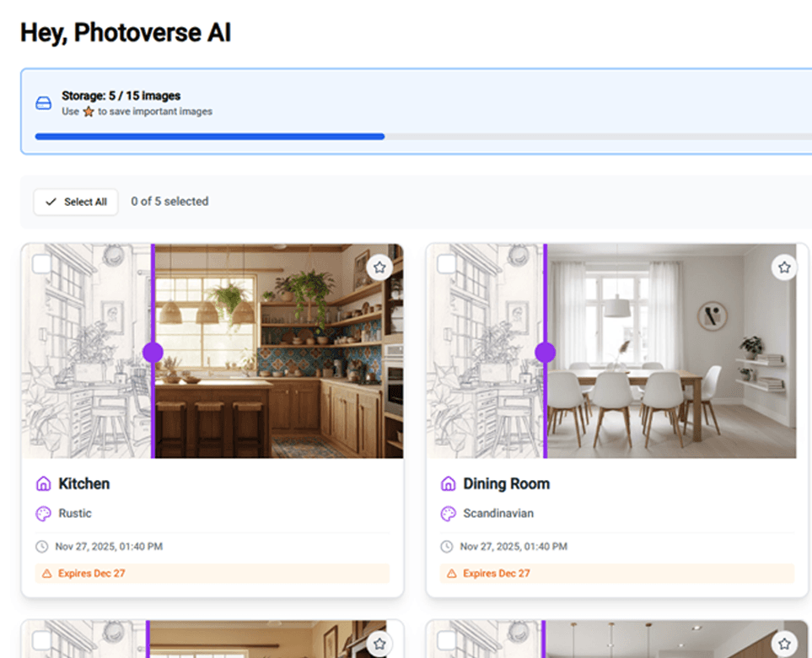Click the clock icon on the Dining Room card
The height and width of the screenshot is (658, 812).
pyautogui.click(x=447, y=546)
